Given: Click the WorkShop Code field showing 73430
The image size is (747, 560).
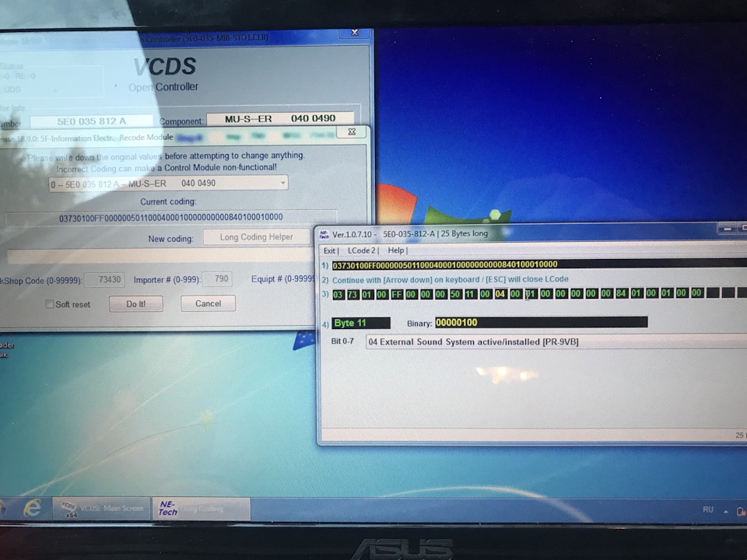Looking at the screenshot, I should [104, 279].
